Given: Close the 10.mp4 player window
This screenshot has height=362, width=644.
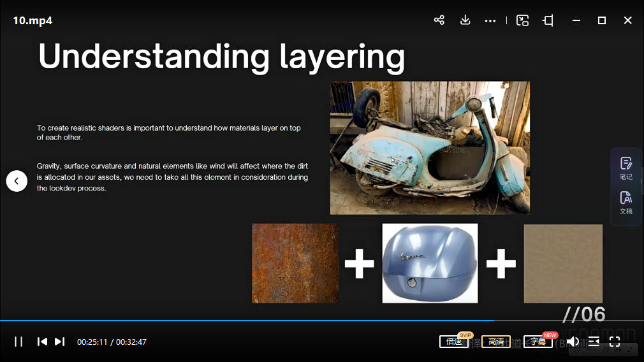Looking at the screenshot, I should click(627, 20).
